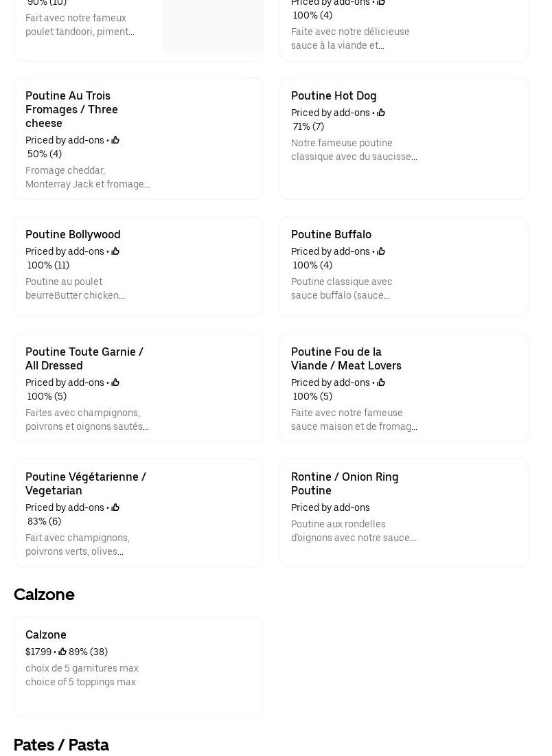Click the Calzone section heading
This screenshot has width=552, height=756.
click(x=44, y=595)
